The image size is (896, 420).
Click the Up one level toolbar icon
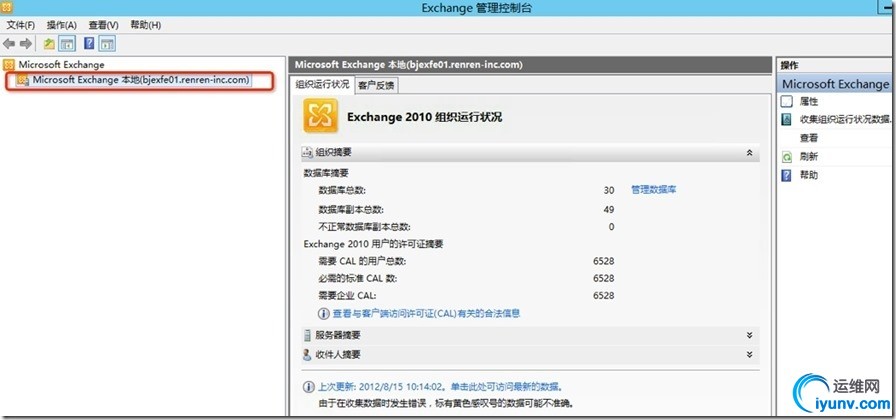pyautogui.click(x=49, y=44)
